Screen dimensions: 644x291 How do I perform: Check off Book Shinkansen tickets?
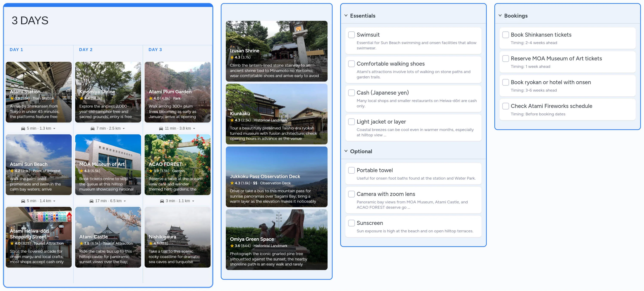click(x=506, y=35)
